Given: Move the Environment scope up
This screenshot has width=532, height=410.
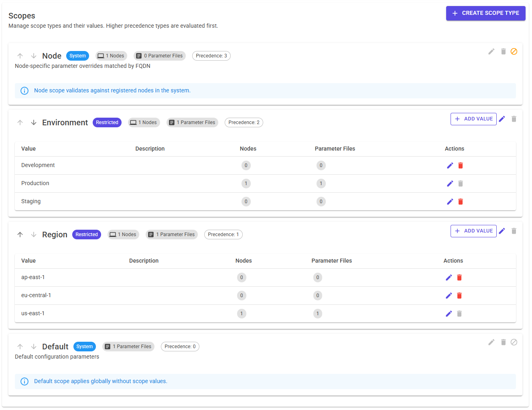Looking at the screenshot, I should pos(20,122).
